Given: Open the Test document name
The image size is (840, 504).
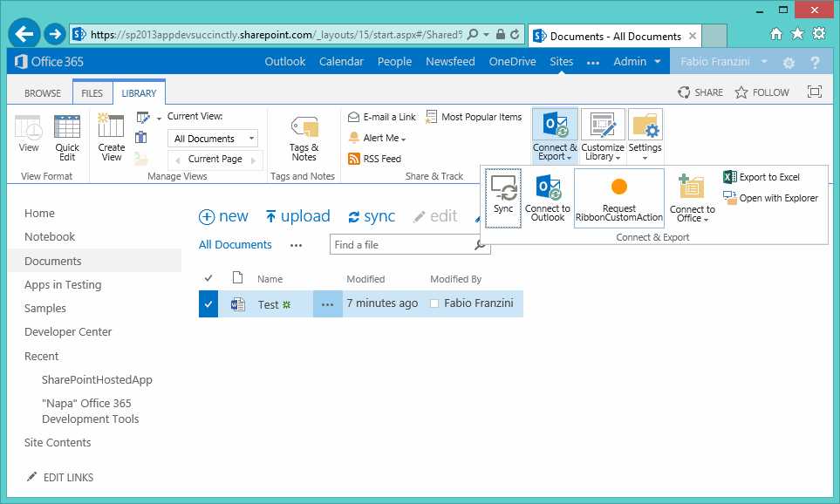Looking at the screenshot, I should click(x=268, y=305).
